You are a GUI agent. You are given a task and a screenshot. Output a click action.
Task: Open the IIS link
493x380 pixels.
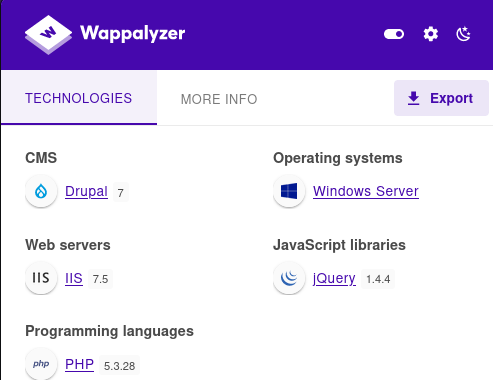74,278
